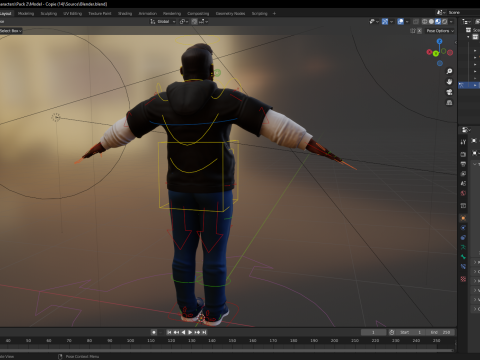Click the red X axis gizmo ball
Viewport: 480px width, 360px height.
point(429,52)
